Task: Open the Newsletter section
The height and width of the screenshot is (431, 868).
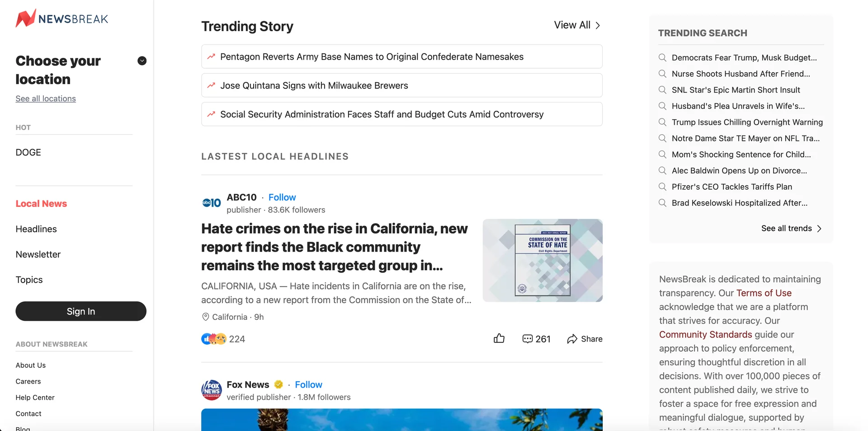Action: [38, 254]
